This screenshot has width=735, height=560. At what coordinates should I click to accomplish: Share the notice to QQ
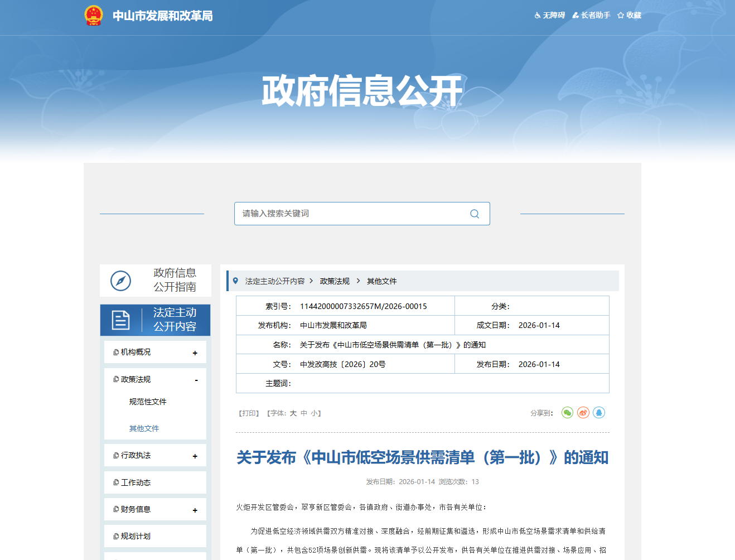coord(599,413)
